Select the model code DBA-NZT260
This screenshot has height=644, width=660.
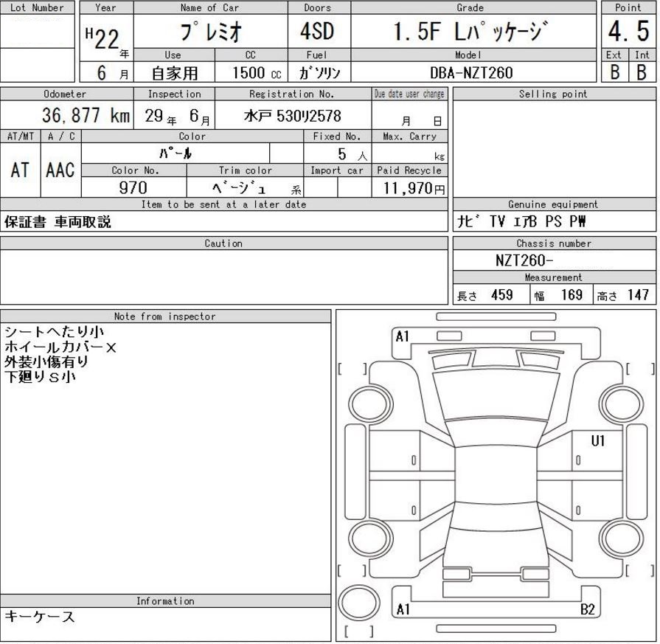pyautogui.click(x=471, y=73)
